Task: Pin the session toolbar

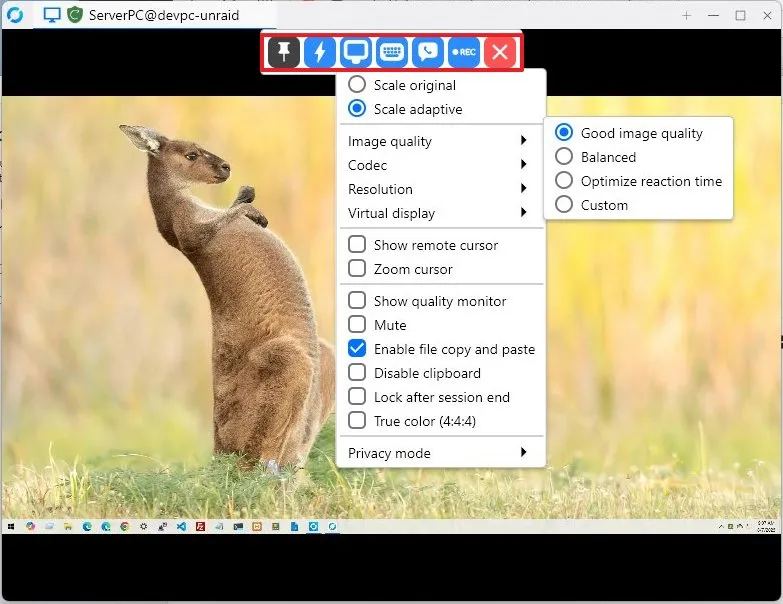Action: (x=284, y=52)
